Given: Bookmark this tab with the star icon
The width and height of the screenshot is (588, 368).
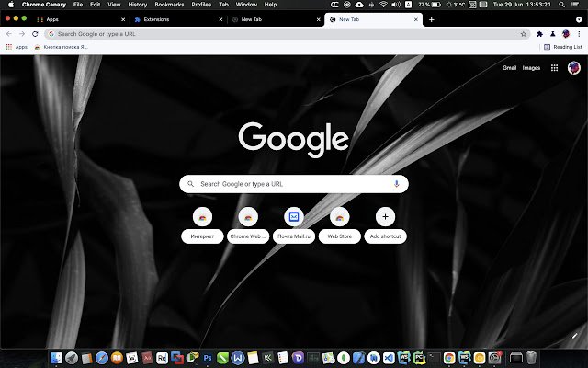Looking at the screenshot, I should point(523,34).
